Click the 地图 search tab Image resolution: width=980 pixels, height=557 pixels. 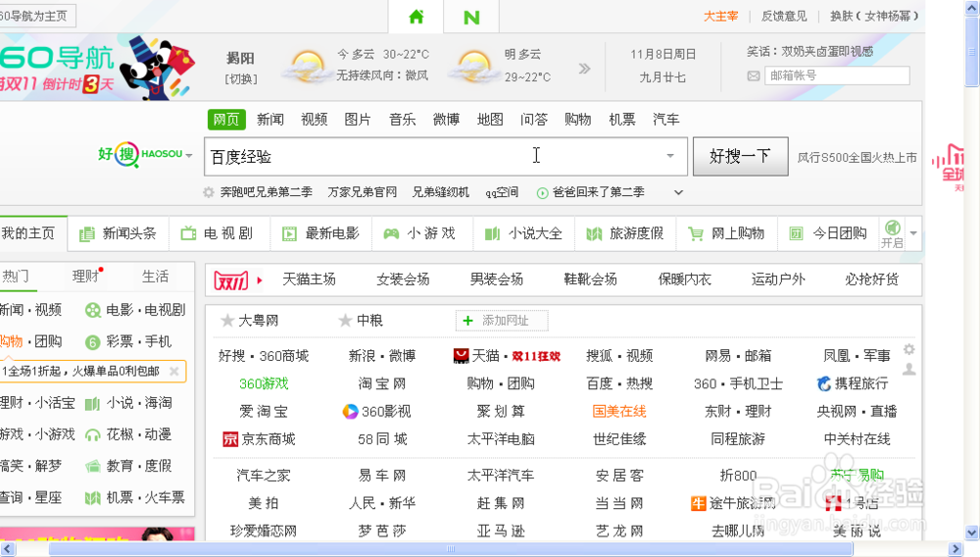pyautogui.click(x=489, y=120)
